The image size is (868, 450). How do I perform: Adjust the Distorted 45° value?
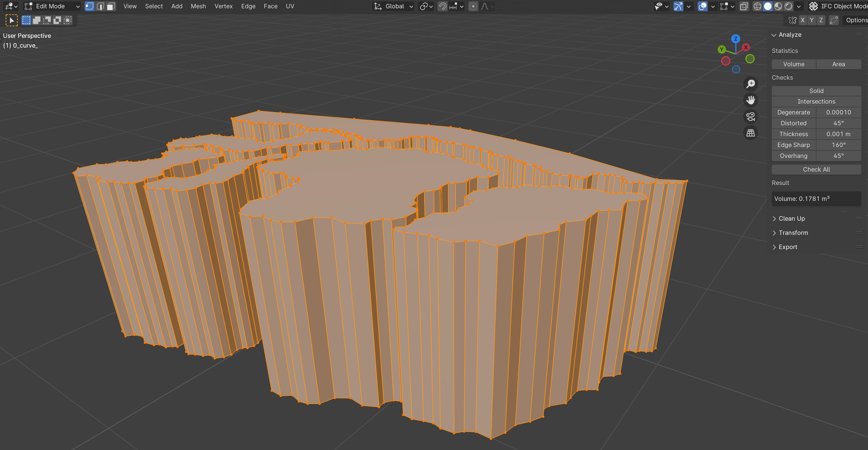(838, 123)
